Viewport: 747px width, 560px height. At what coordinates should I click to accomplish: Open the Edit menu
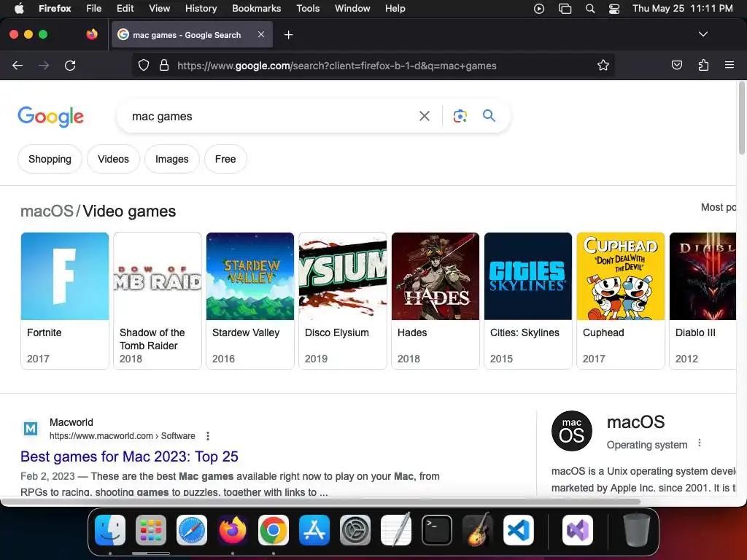(125, 8)
